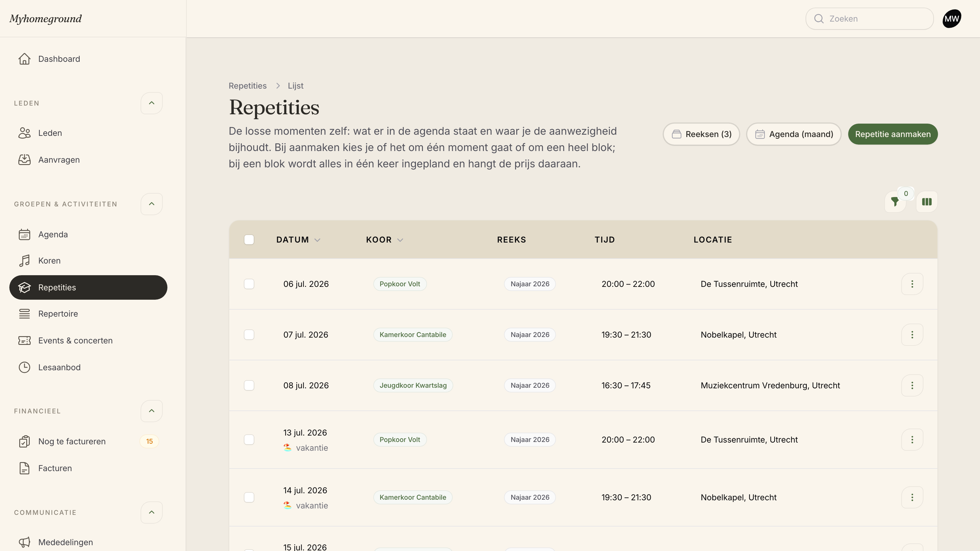Screen dimensions: 980x551
Task: Collapse the Leden sidebar section
Action: 151,103
